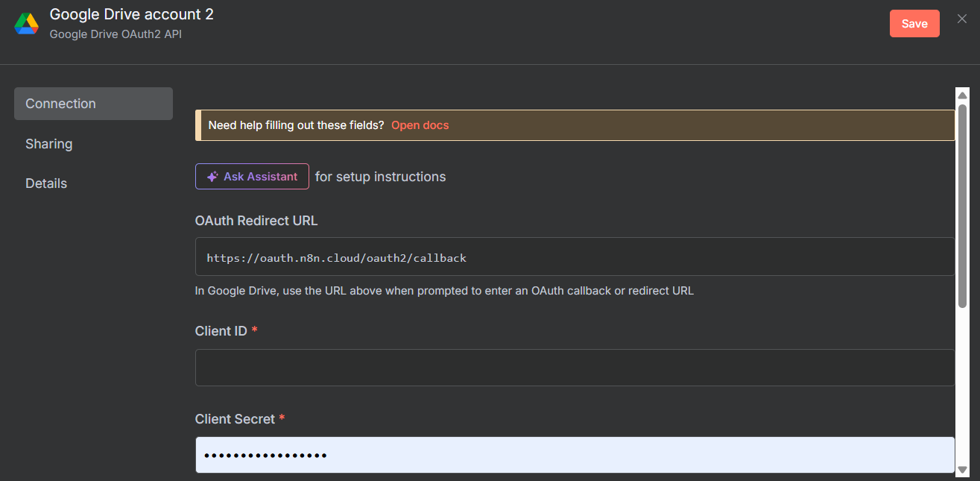Click the scrollbar up arrow
Image resolution: width=980 pixels, height=481 pixels.
click(x=962, y=95)
